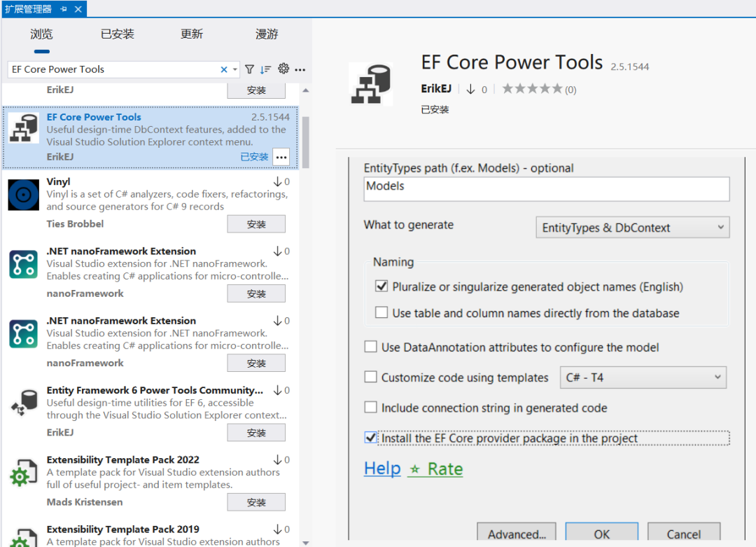Click the EF Core Power Tools list icon

[23, 128]
